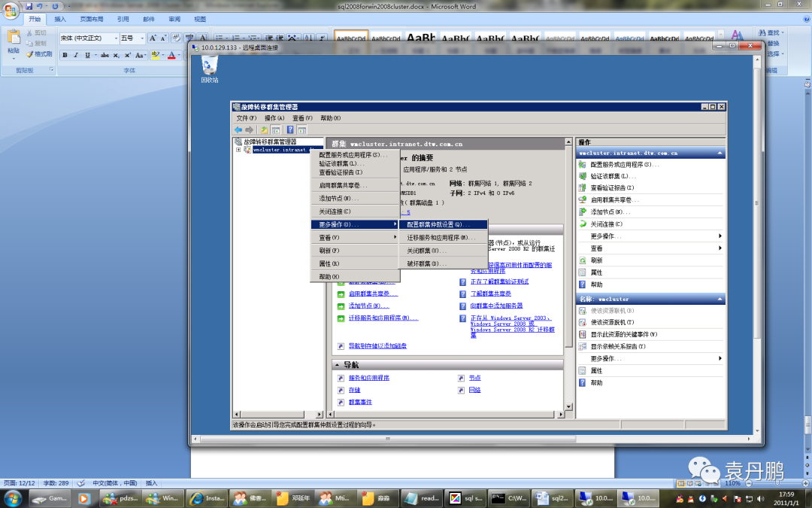This screenshot has height=508, width=812.
Task: Click the blue help icon in cluster manager toolbar
Action: tap(290, 129)
